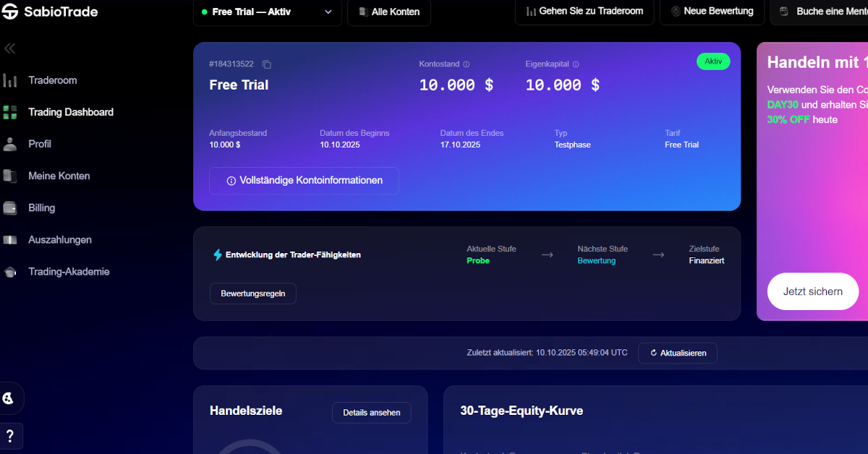Image resolution: width=868 pixels, height=454 pixels.
Task: Click the Neue Bewertung button
Action: pyautogui.click(x=712, y=12)
